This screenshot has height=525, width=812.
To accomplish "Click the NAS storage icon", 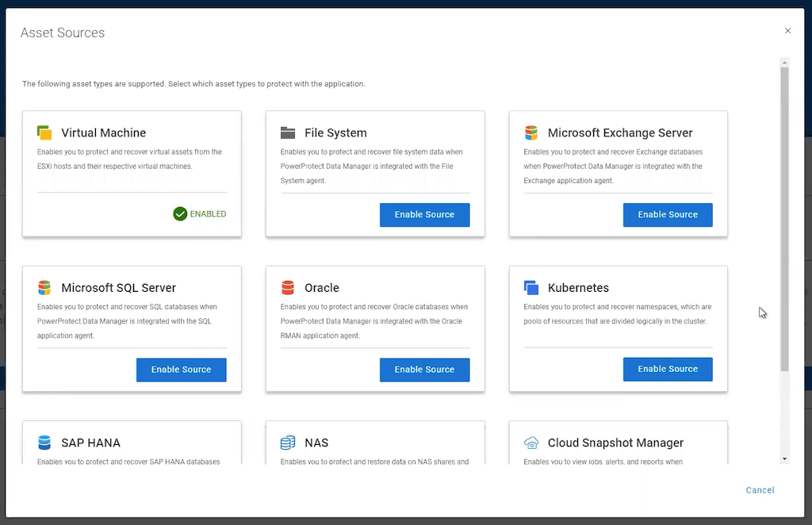I will pos(288,443).
